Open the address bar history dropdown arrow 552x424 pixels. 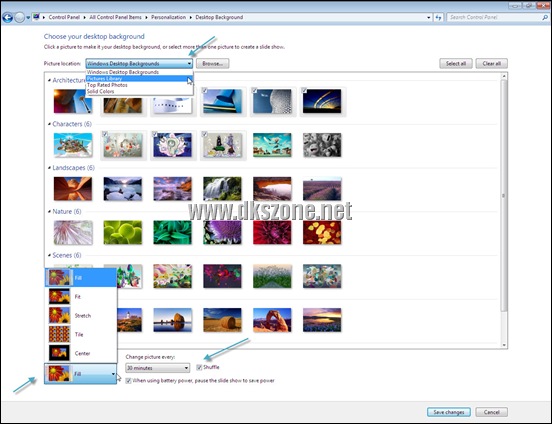coord(428,17)
